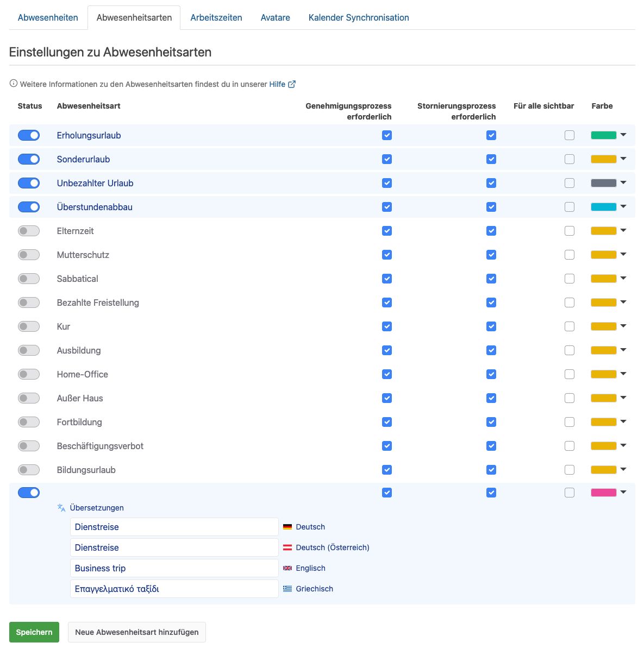The image size is (644, 649).
Task: Open color dropdown arrow for Überstundenabbau
Action: click(x=623, y=206)
